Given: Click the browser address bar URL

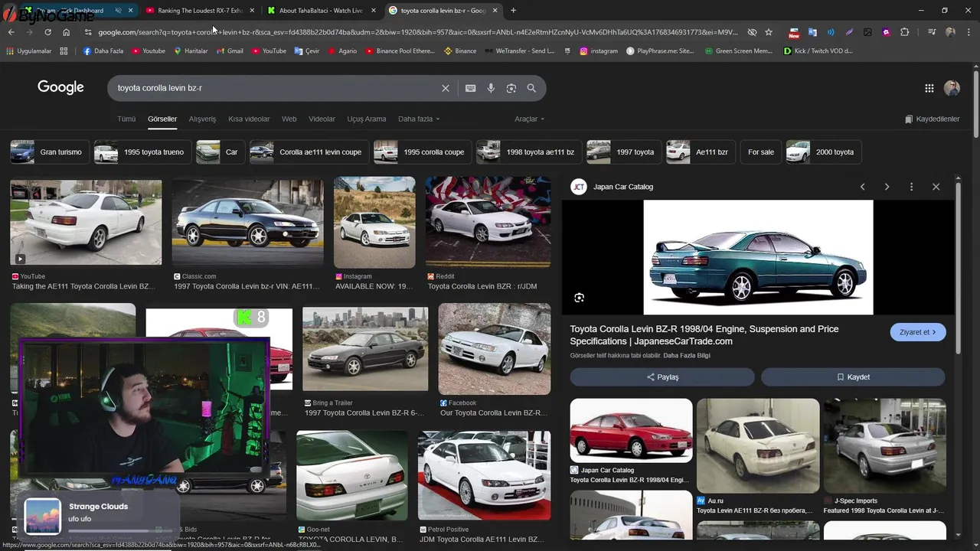Looking at the screenshot, I should click(x=417, y=32).
